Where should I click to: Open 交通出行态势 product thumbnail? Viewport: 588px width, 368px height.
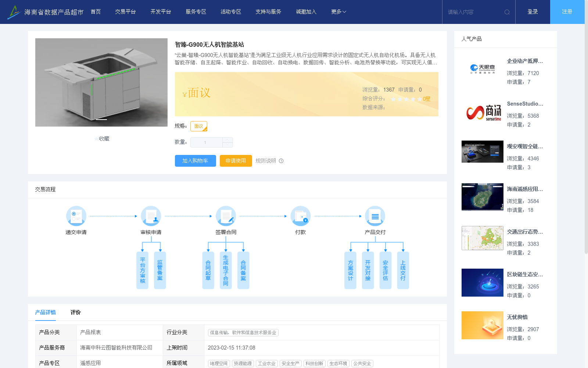tap(483, 238)
